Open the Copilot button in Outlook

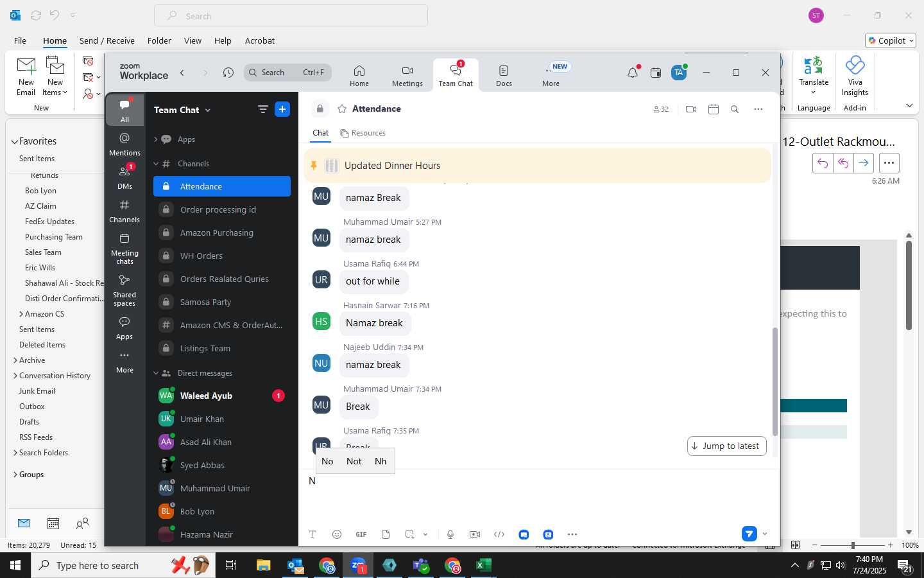[x=891, y=40]
